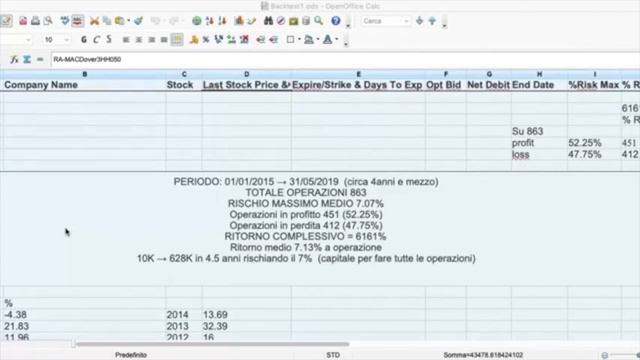640x360 pixels.
Task: Select the Format Paintbrush icon
Action: [x=138, y=21]
